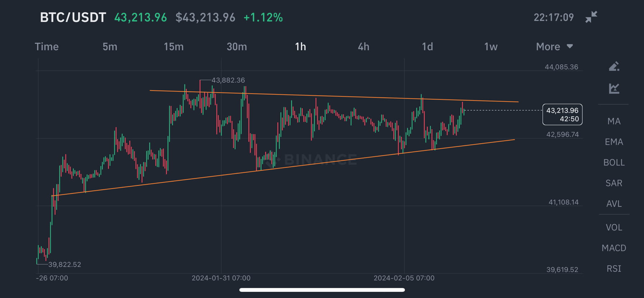
Task: Select the 1d chart interval tab
Action: [x=427, y=46]
